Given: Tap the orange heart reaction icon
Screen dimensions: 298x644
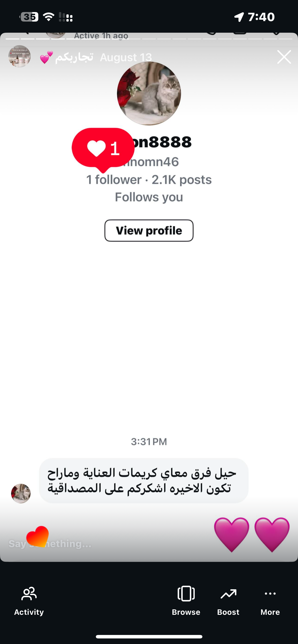Looking at the screenshot, I should tap(38, 536).
